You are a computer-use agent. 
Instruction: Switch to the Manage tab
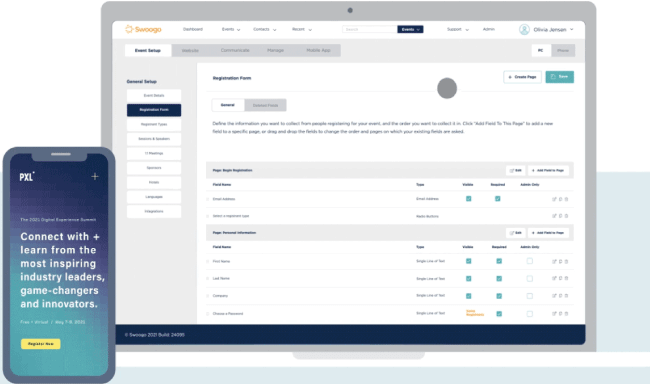tap(275, 50)
